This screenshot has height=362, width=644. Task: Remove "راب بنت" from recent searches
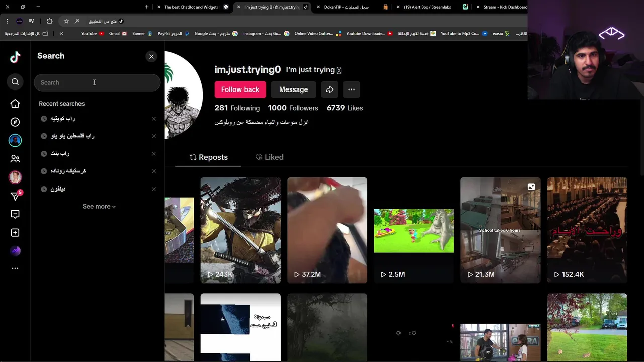(154, 154)
